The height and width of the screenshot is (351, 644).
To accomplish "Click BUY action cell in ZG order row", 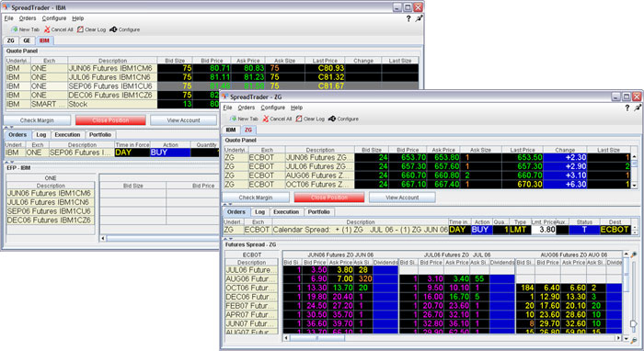I will point(481,230).
